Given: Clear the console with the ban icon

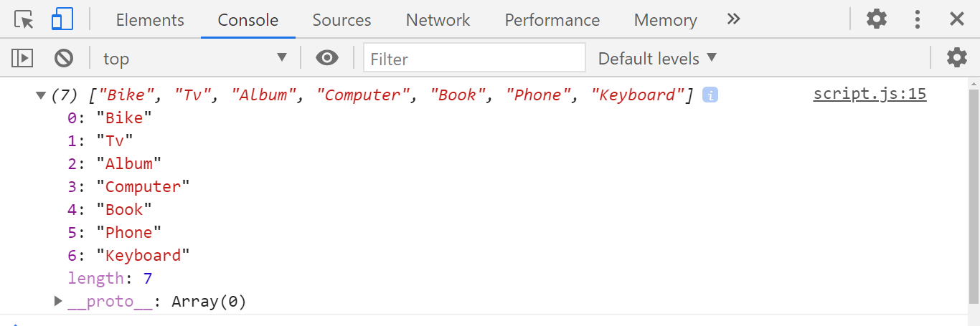Looking at the screenshot, I should pos(64,58).
